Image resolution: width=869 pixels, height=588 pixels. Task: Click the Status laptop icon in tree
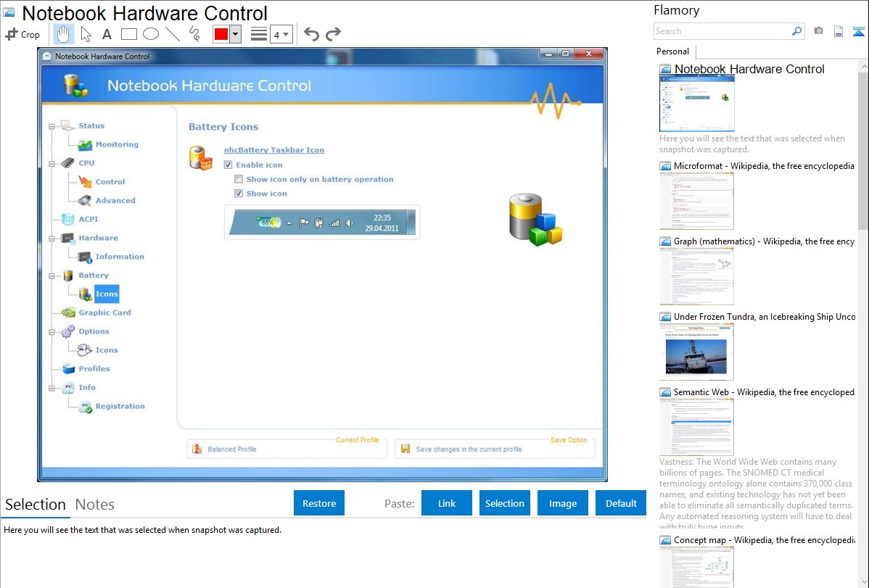click(67, 125)
